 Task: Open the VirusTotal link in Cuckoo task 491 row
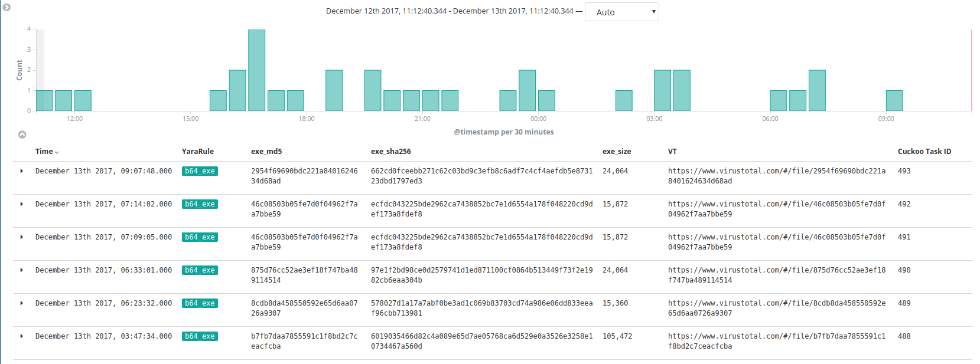(x=777, y=242)
